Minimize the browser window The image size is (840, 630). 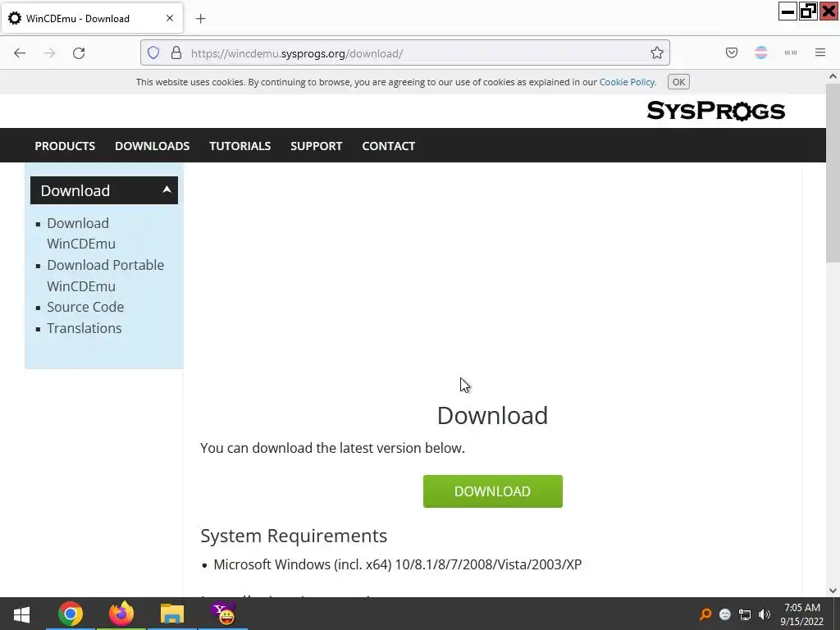[787, 11]
